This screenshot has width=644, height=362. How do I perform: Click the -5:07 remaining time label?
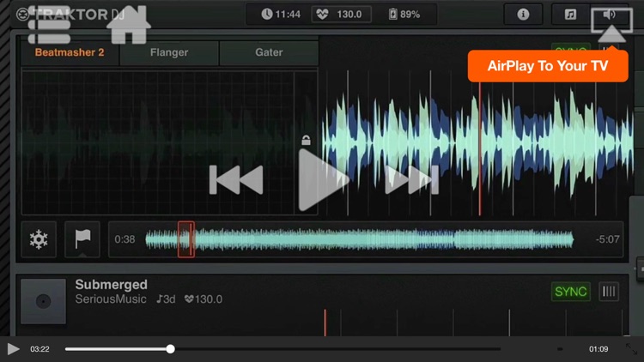607,239
